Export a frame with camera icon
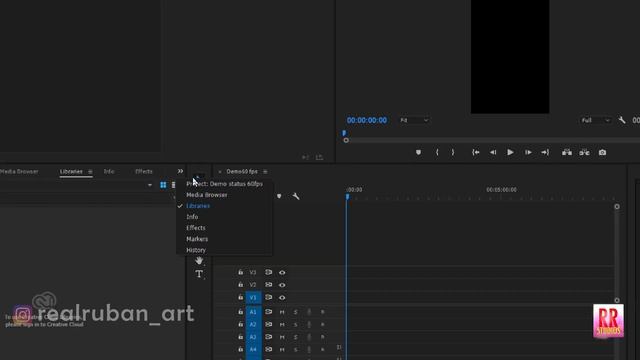The image size is (640, 360). [602, 152]
